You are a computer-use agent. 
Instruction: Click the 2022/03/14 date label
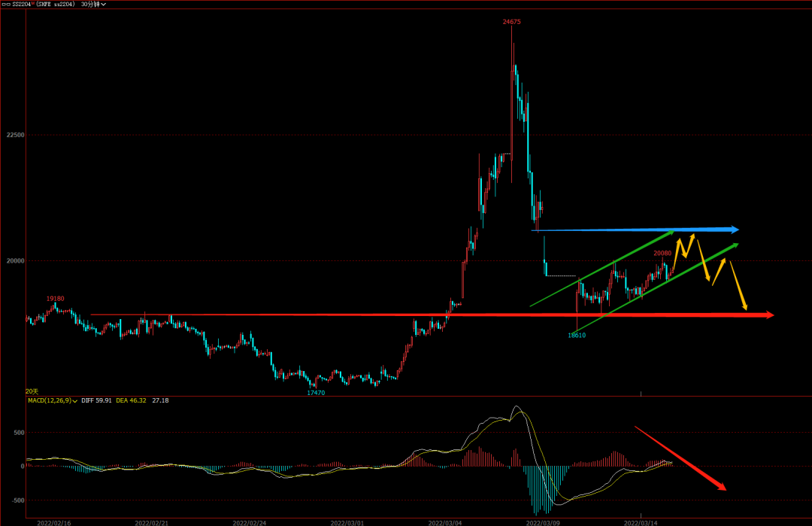coord(641,523)
